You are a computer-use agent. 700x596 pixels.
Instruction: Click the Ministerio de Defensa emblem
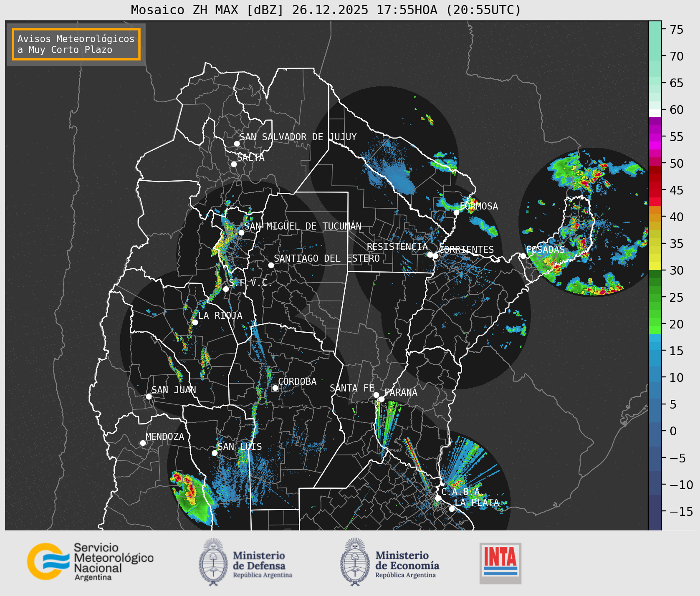tap(214, 562)
